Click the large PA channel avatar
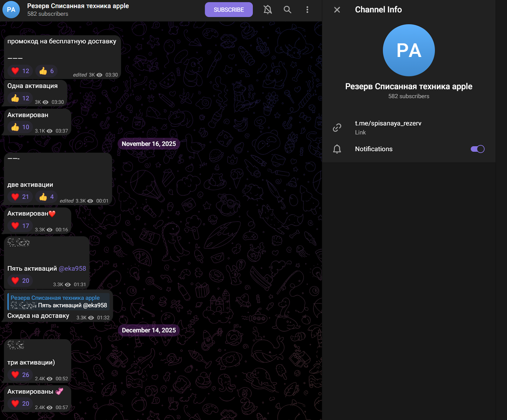Image resolution: width=507 pixels, height=420 pixels. (408, 50)
